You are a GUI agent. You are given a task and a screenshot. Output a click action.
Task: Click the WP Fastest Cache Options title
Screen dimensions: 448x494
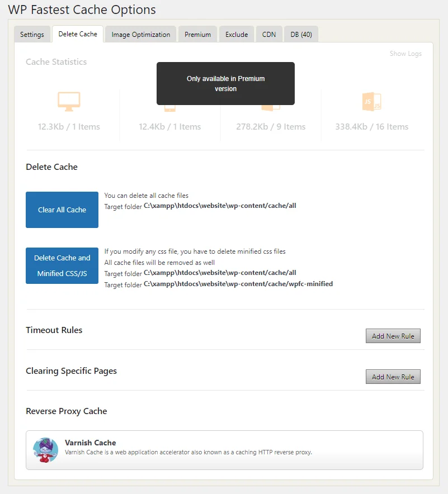click(82, 9)
